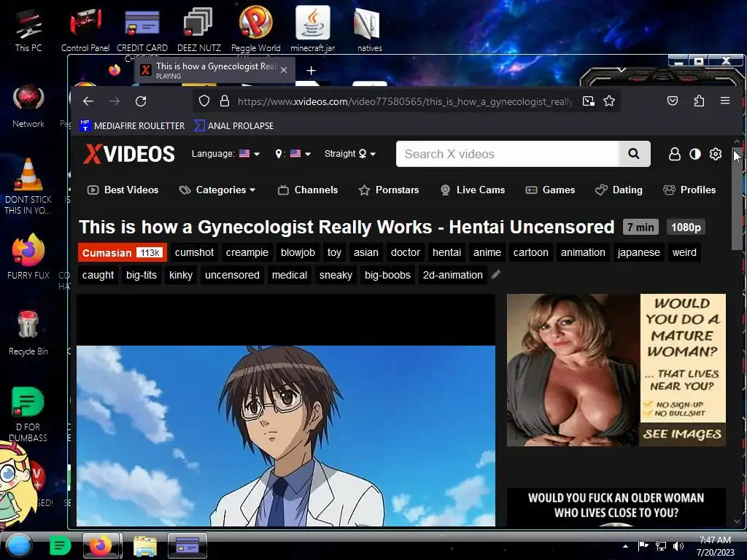Click the 'anime' tag
This screenshot has height=560, width=747.
click(487, 252)
